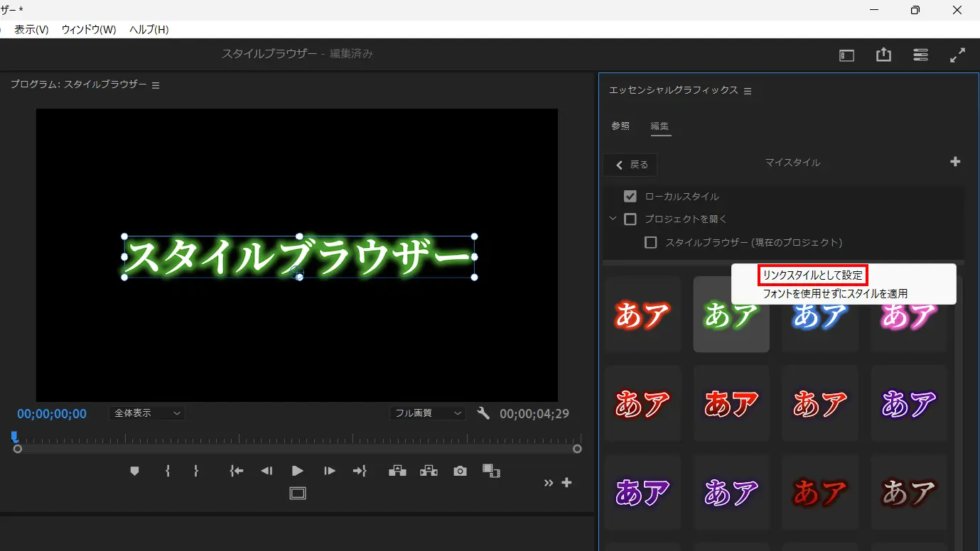Mark in point with the left brace

[x=168, y=471]
